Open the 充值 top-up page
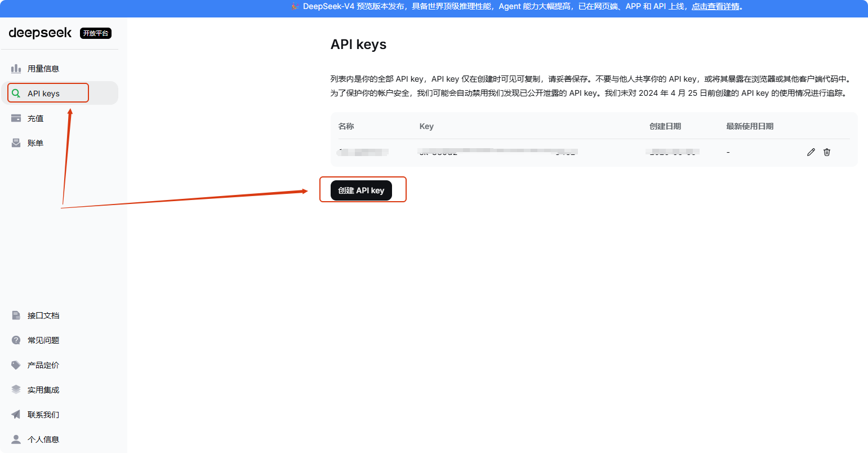The height and width of the screenshot is (453, 868). point(60,118)
